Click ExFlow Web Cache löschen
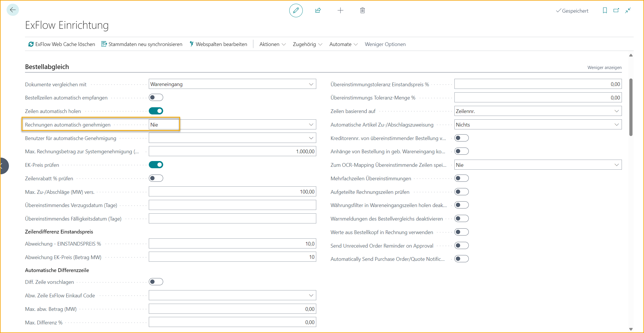Screen dimensions: 644x333 62,44
